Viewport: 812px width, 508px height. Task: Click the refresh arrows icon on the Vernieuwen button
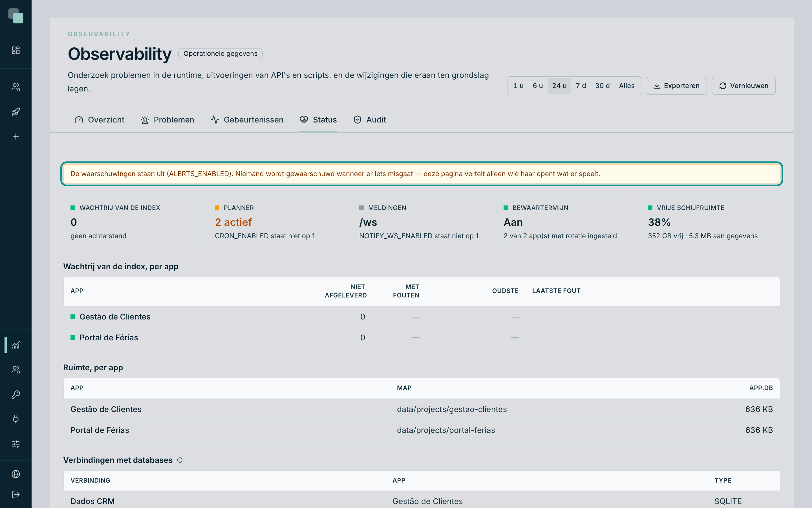tap(723, 86)
